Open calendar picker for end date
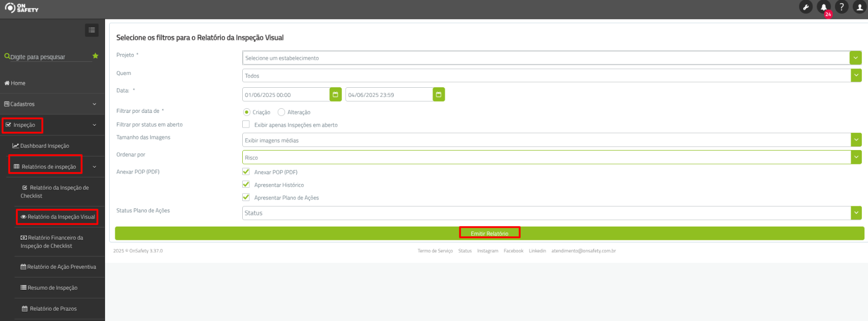The image size is (868, 321). 439,94
